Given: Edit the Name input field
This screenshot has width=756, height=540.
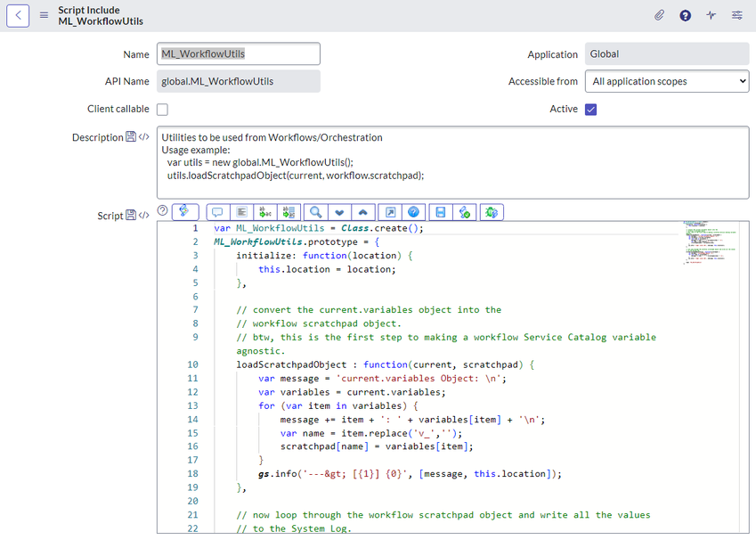Looking at the screenshot, I should click(x=238, y=53).
